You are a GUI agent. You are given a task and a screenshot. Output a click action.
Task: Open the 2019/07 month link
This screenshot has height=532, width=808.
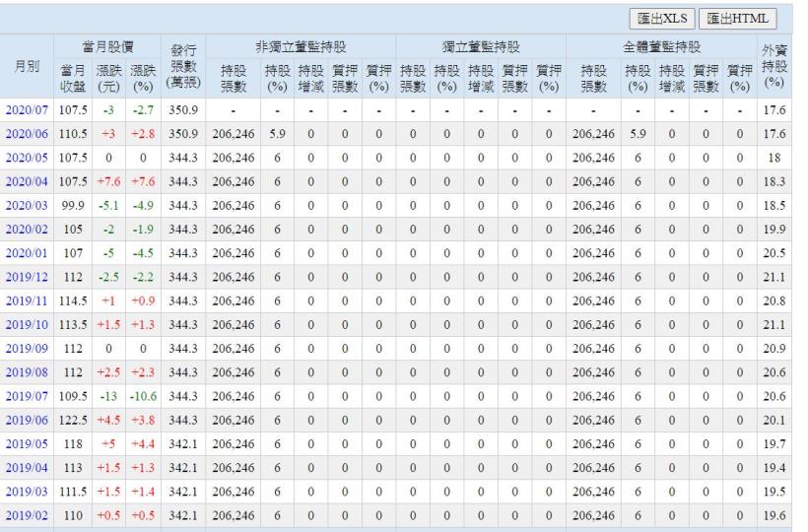tap(27, 397)
